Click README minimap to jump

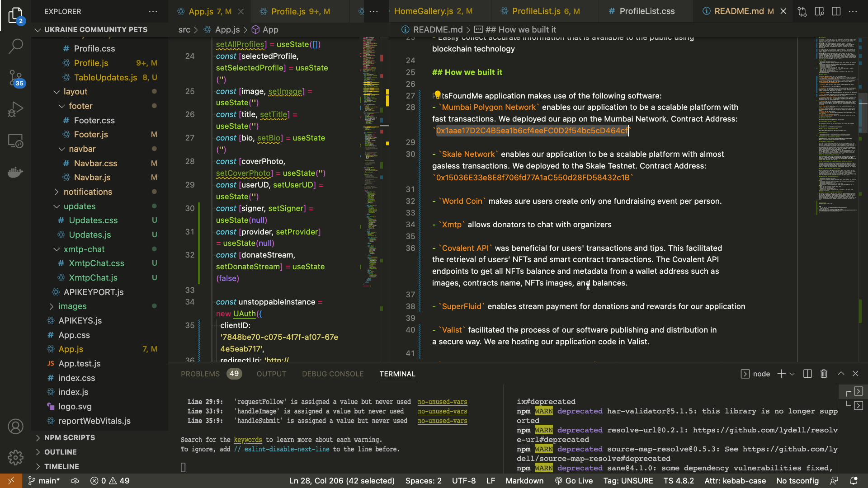(837, 127)
